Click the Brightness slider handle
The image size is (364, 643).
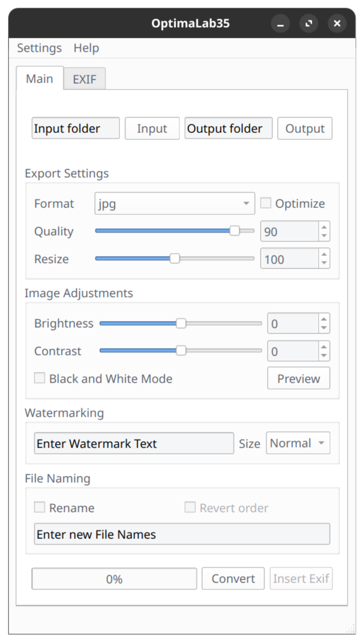[x=181, y=323]
